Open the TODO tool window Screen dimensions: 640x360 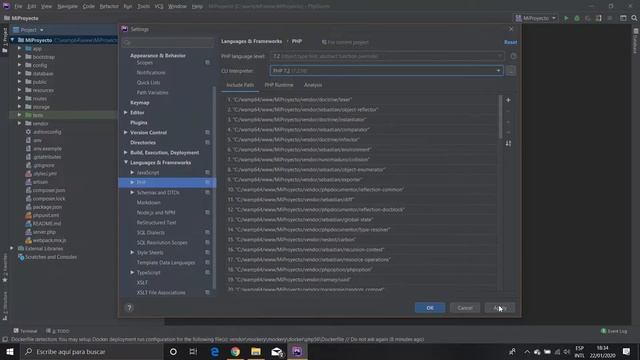pos(58,331)
